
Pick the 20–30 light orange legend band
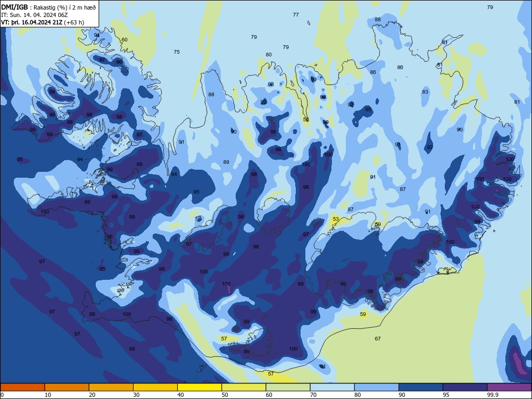[111, 387]
